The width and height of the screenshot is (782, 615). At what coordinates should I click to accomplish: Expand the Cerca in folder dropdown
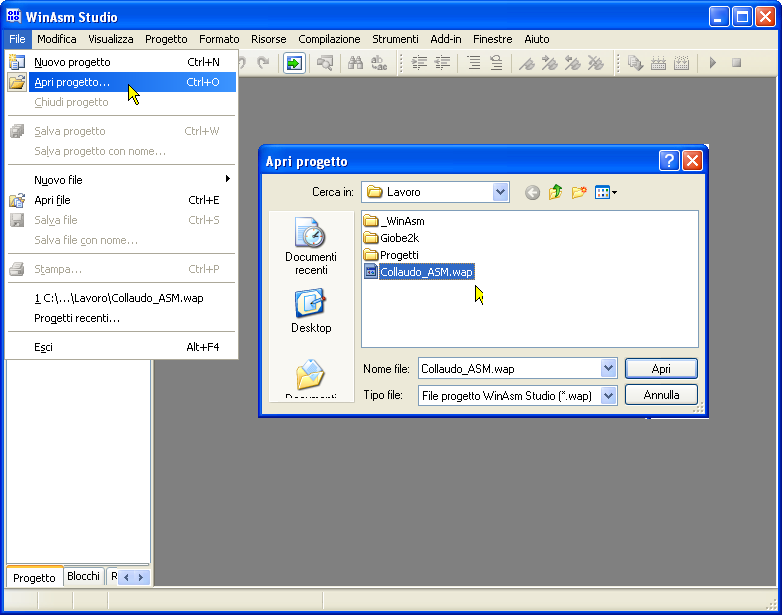pos(500,192)
